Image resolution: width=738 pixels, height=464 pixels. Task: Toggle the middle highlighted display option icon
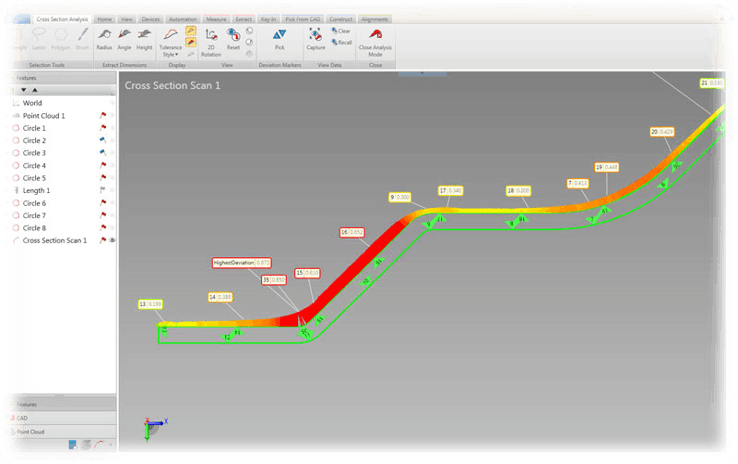click(191, 43)
